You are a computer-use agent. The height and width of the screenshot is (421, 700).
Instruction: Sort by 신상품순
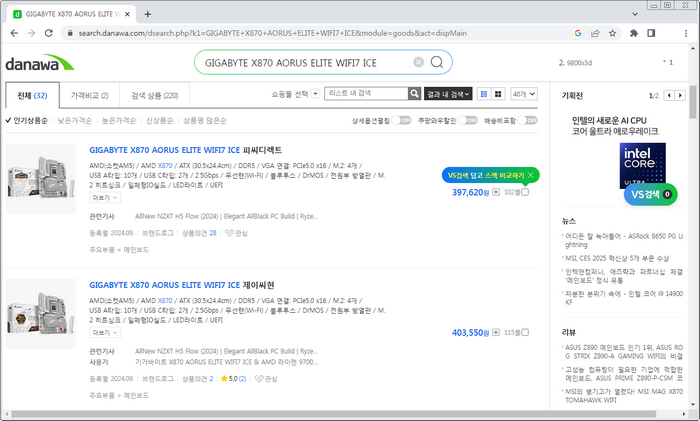point(159,121)
